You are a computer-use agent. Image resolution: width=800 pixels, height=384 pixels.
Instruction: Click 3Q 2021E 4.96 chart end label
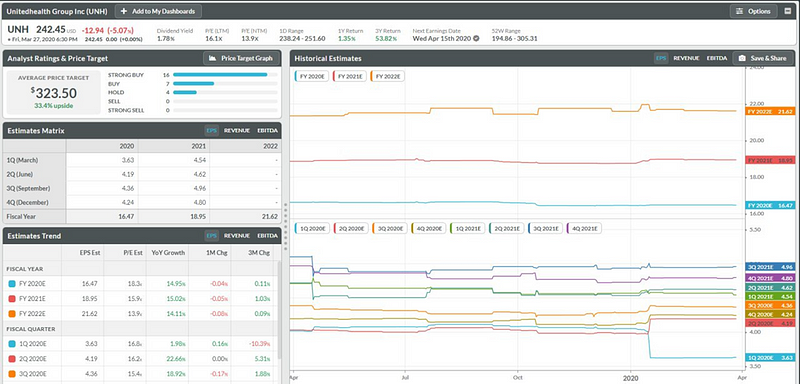pos(770,267)
